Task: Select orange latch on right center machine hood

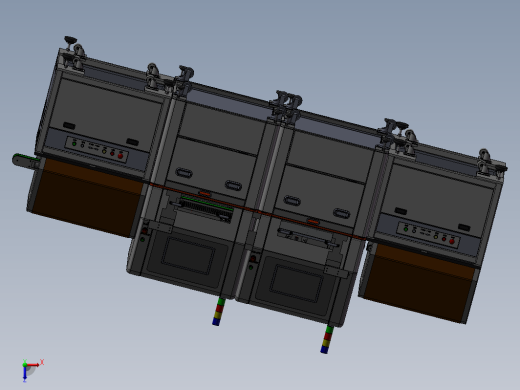Action: 312,222
